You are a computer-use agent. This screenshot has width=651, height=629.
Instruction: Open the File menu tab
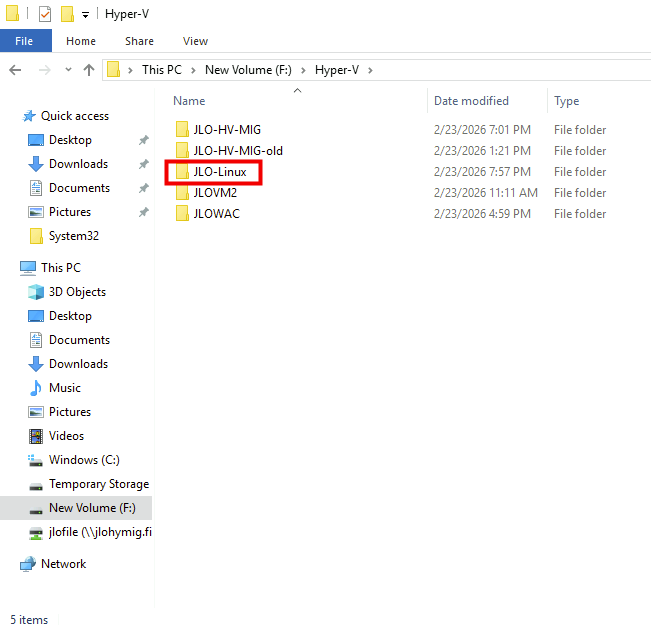click(x=24, y=41)
